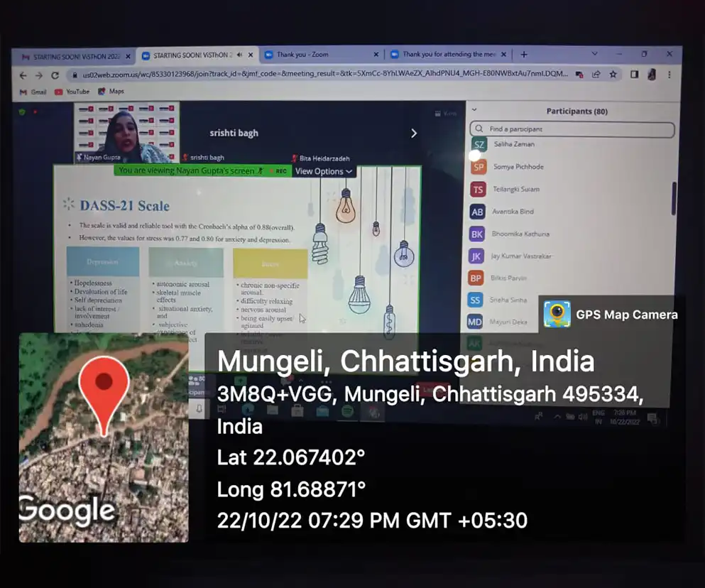705x588 pixels.
Task: Click the SZ avatar for Saliha Zaman
Action: [479, 144]
